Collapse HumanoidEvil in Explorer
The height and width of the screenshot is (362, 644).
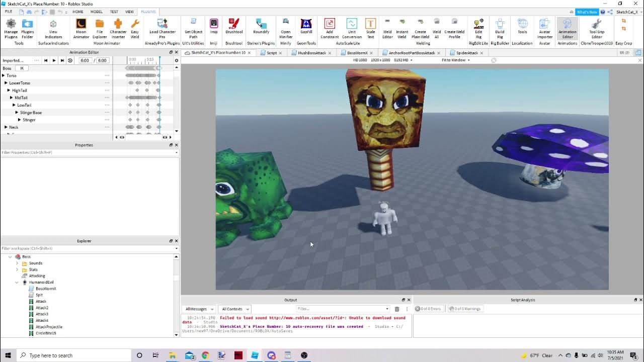[17, 282]
